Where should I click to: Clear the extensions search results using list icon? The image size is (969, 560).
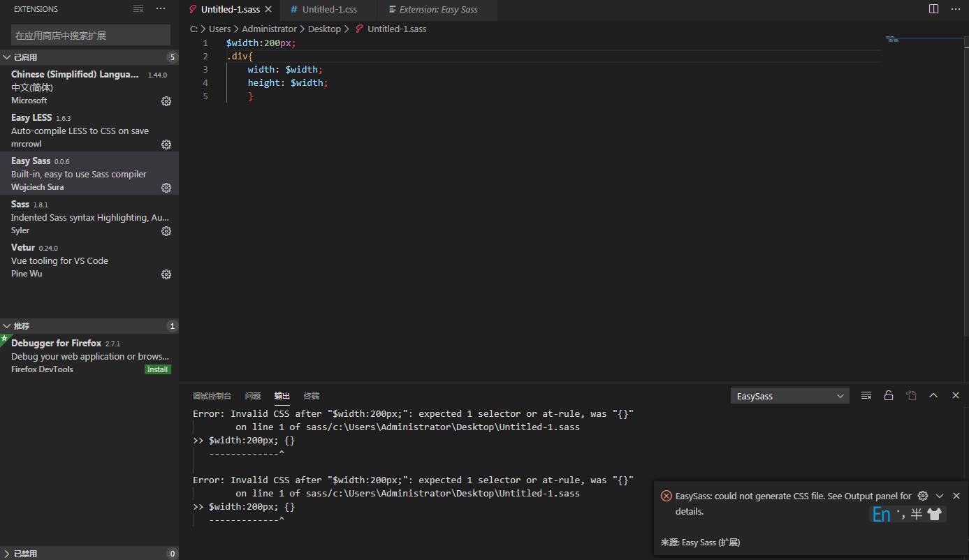(138, 9)
